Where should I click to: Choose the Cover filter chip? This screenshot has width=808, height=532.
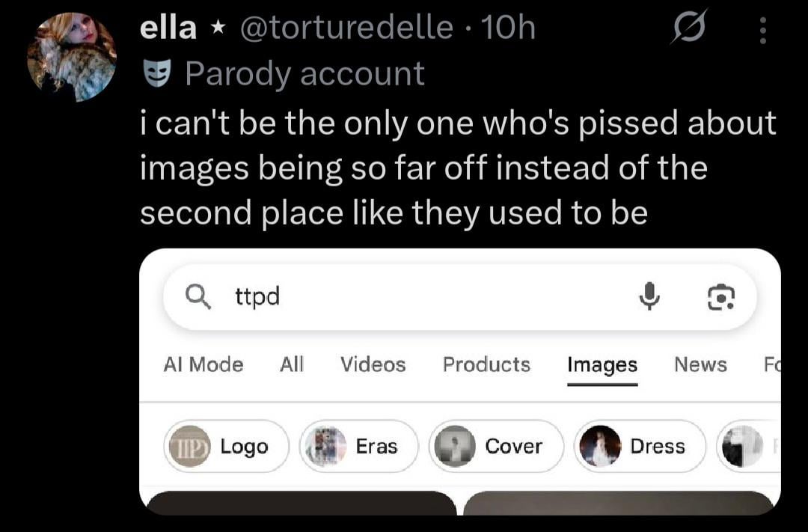(497, 446)
